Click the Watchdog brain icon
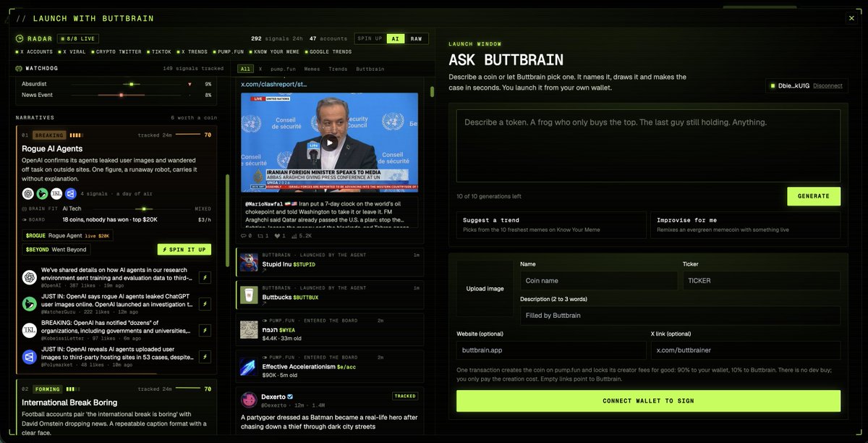The height and width of the screenshot is (443, 868). coord(20,69)
